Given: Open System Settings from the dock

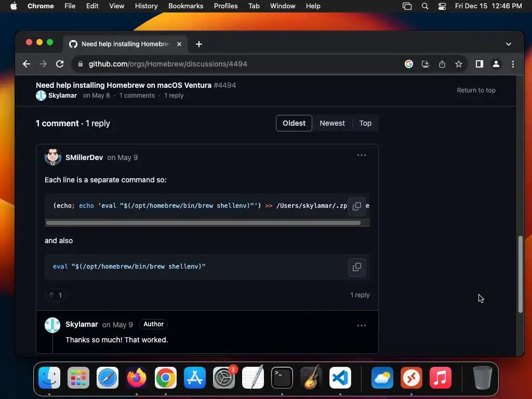Looking at the screenshot, I should (x=224, y=378).
